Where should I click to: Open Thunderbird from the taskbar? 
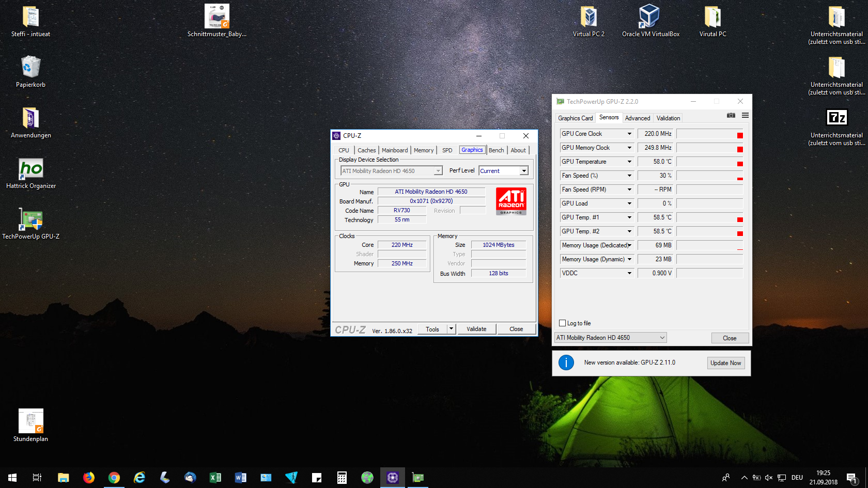coord(190,478)
